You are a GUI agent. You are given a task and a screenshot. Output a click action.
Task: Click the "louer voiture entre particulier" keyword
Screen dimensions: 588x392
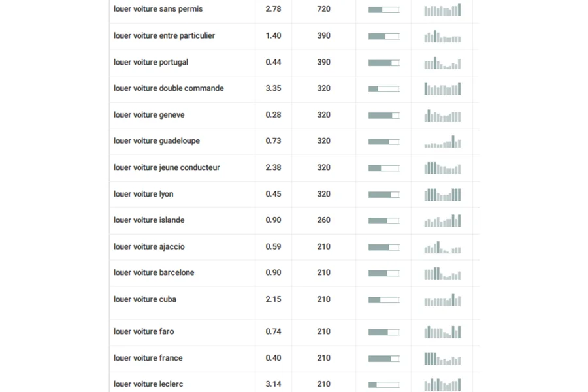click(164, 36)
